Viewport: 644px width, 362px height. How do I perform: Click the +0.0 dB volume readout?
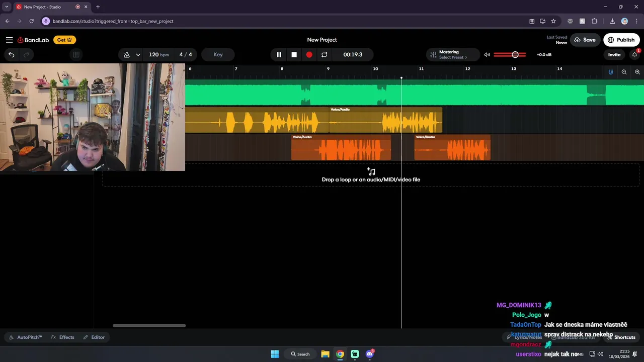544,54
